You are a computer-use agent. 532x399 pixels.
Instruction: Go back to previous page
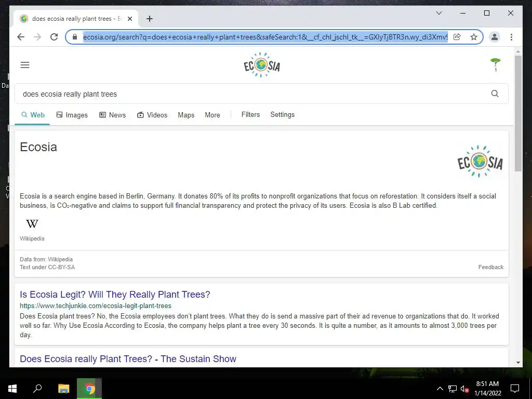[21, 37]
